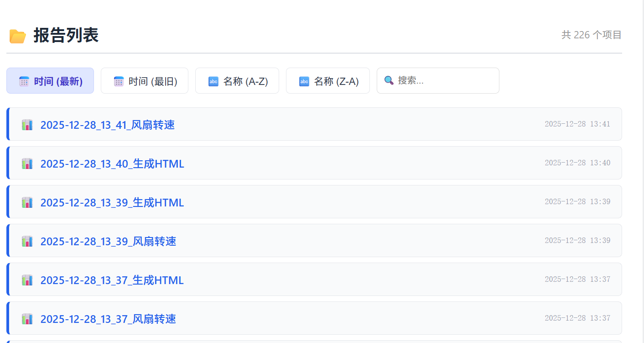Click the chart icon for 2025-12-28_13_37_生成HTML
644x343 pixels.
coord(27,280)
